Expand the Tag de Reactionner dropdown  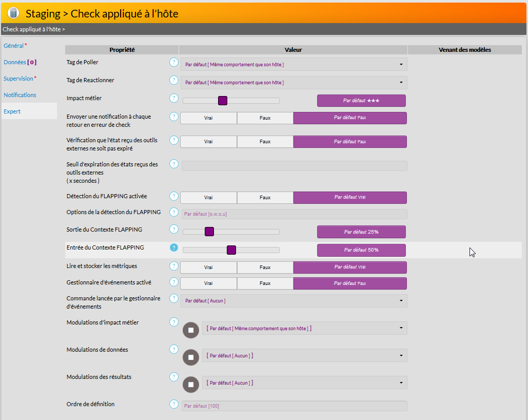tap(294, 83)
